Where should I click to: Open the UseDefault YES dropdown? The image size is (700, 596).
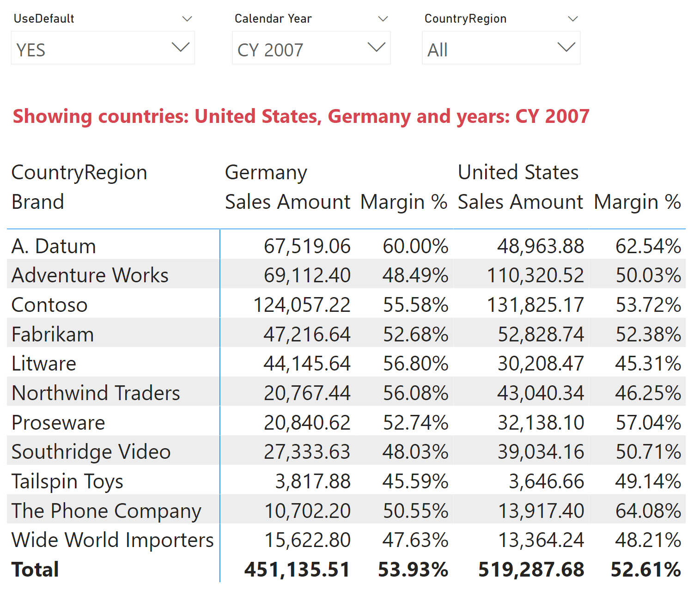click(x=103, y=48)
